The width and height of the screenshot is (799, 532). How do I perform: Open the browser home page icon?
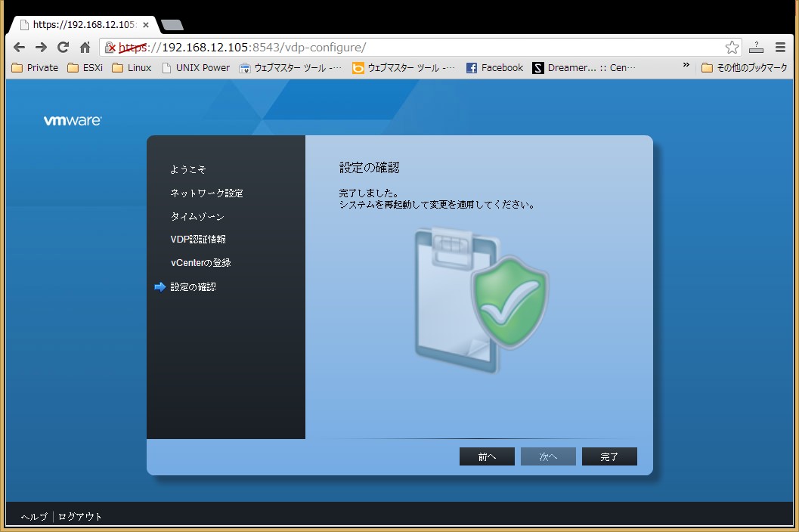[85, 48]
